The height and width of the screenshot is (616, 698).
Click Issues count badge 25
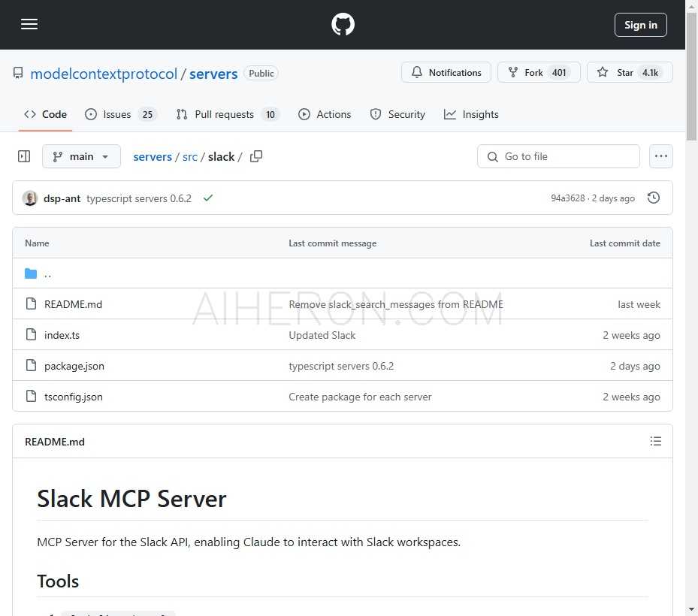pyautogui.click(x=147, y=115)
